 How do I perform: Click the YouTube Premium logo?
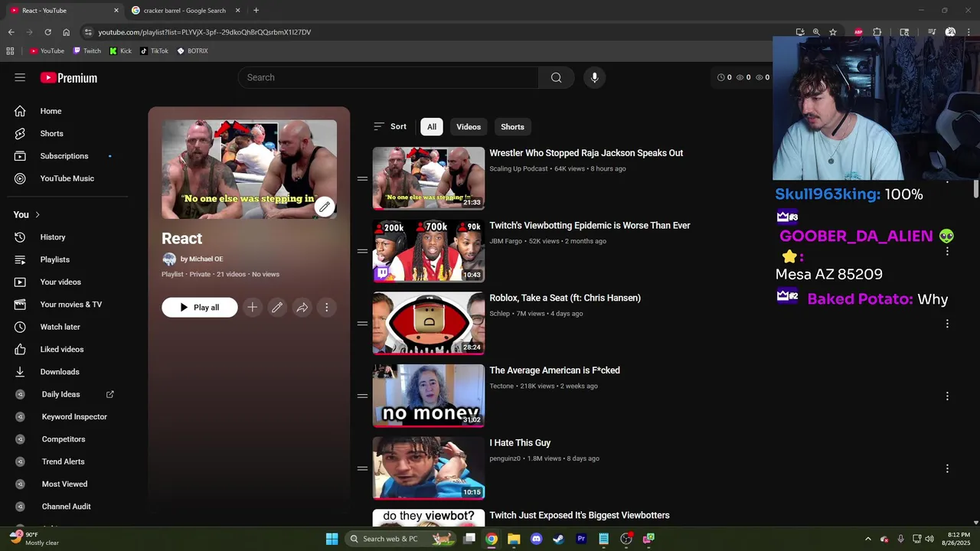point(69,78)
